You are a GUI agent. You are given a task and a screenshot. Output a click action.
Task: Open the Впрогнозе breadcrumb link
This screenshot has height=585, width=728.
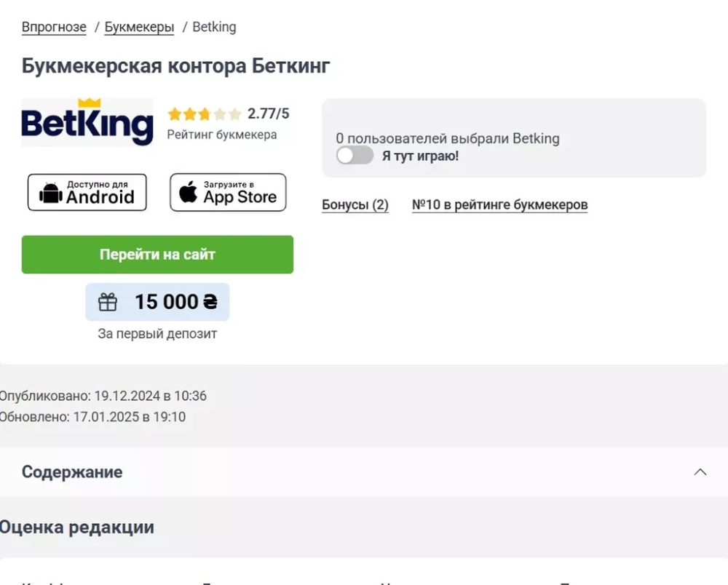click(x=54, y=27)
